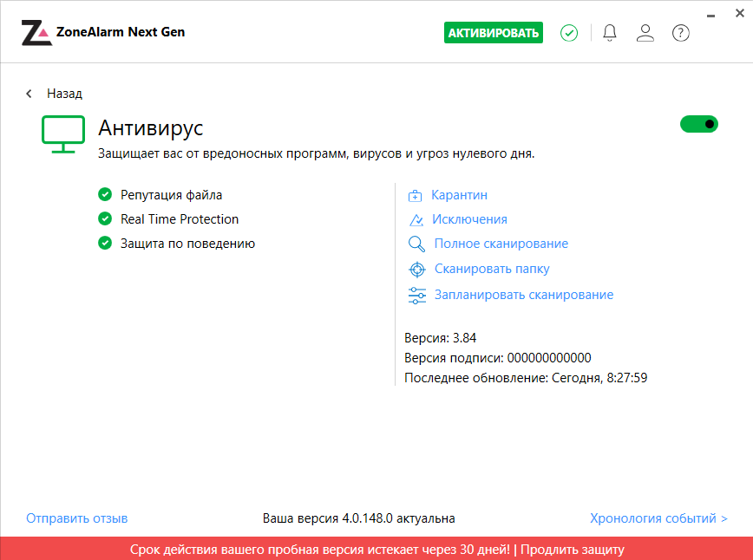
Task: Click the sliders schedule scan icon
Action: (x=416, y=295)
